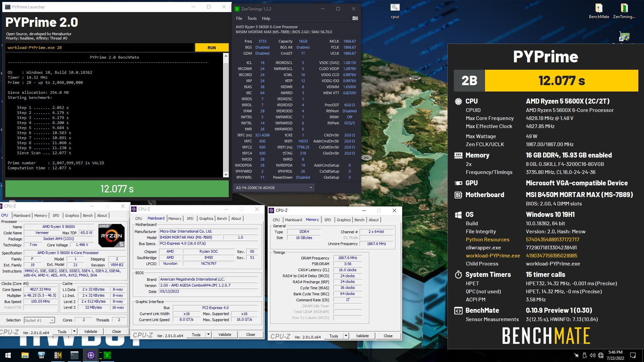The image size is (644, 362).
Task: Open Memory tab in the Mainboard CPU-Z window
Action: 175,219
